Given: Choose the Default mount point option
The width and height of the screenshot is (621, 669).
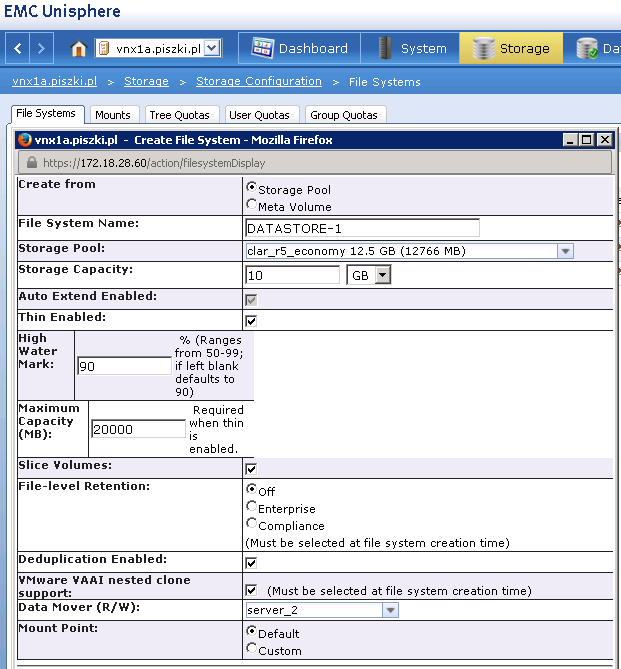Looking at the screenshot, I should point(251,631).
